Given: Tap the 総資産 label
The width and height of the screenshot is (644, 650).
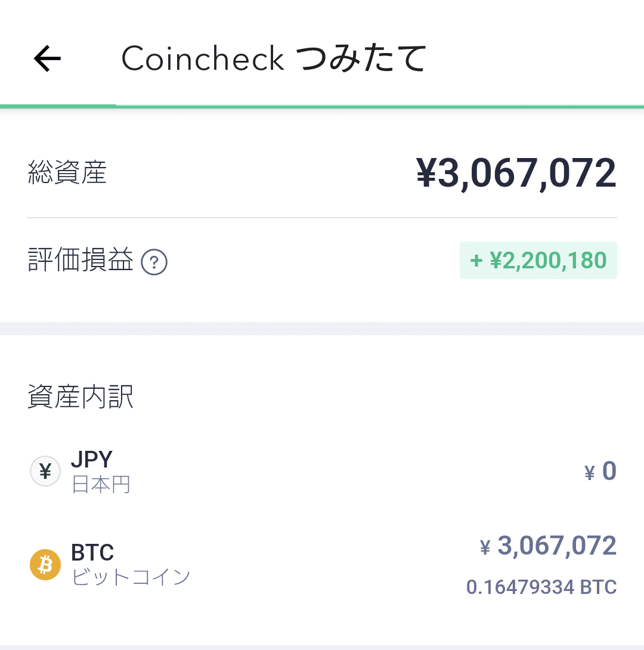Looking at the screenshot, I should [x=67, y=173].
